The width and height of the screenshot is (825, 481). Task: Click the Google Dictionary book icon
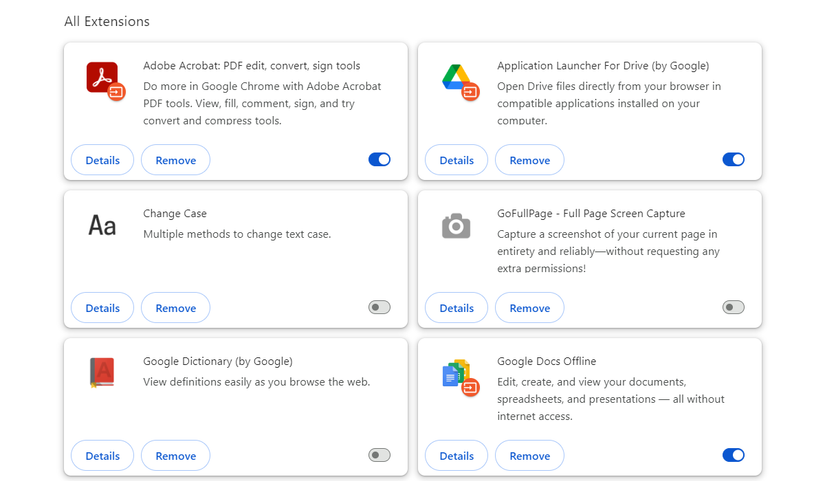click(x=102, y=373)
